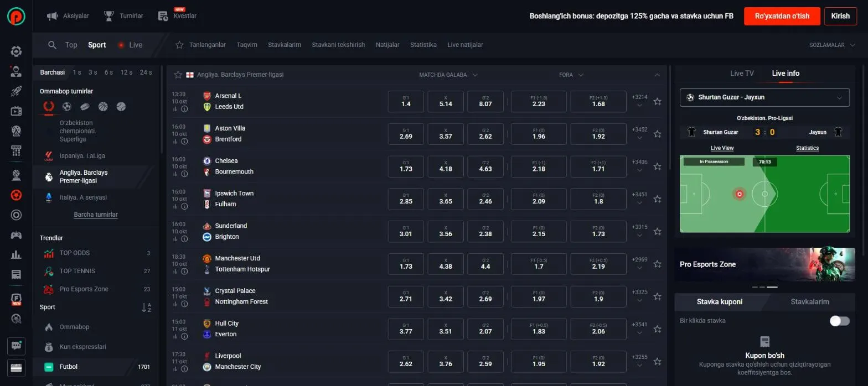Viewport: 868px width, 386px height.
Task: Open statistics chart icon for Arsenal L match
Action: click(175, 109)
